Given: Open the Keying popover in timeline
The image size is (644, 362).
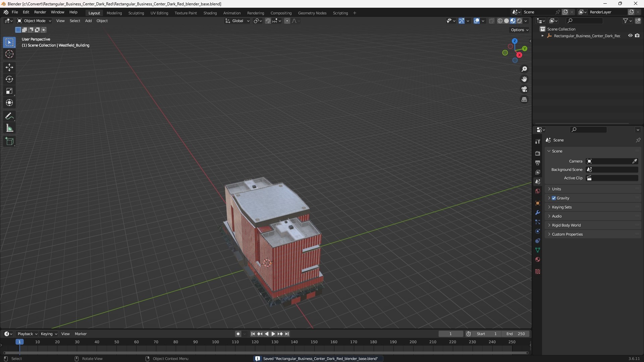Looking at the screenshot, I should click(49, 334).
